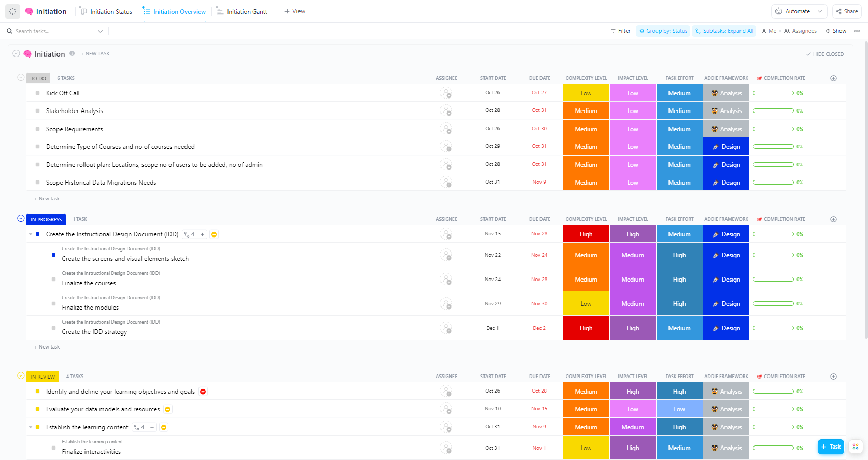The height and width of the screenshot is (460, 868).
Task: Click subtask count icon on Establish the learning content
Action: click(x=139, y=427)
